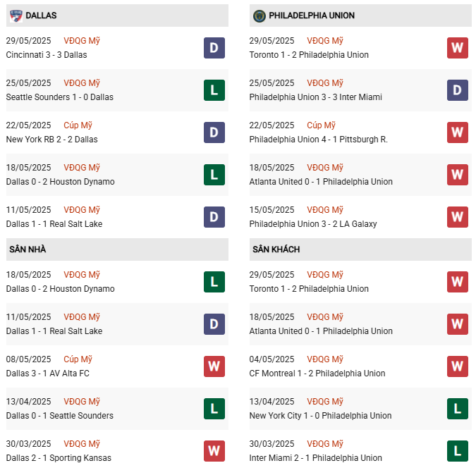Screen dimensions: 476x475
Task: Click the L badge for Seattle Sounders 1-0 Dallas
Action: pyautogui.click(x=214, y=90)
